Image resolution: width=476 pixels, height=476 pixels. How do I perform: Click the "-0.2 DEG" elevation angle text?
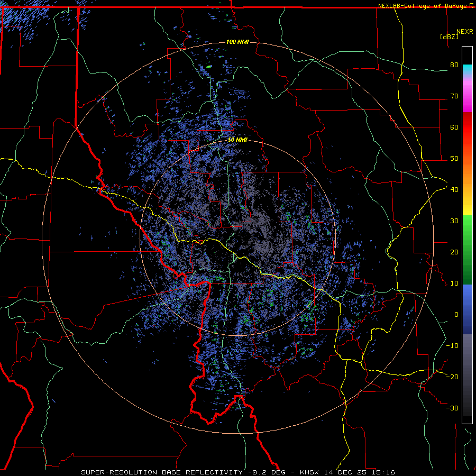267,472
